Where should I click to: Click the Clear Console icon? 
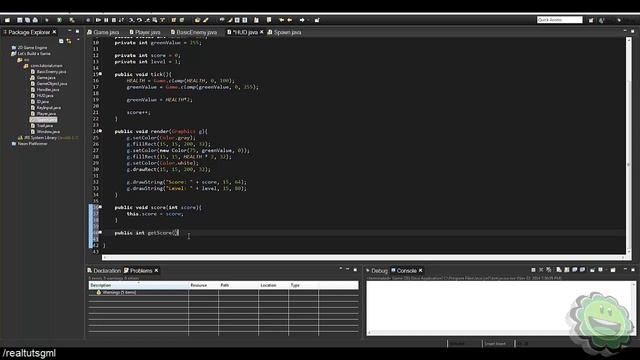[x=559, y=270]
